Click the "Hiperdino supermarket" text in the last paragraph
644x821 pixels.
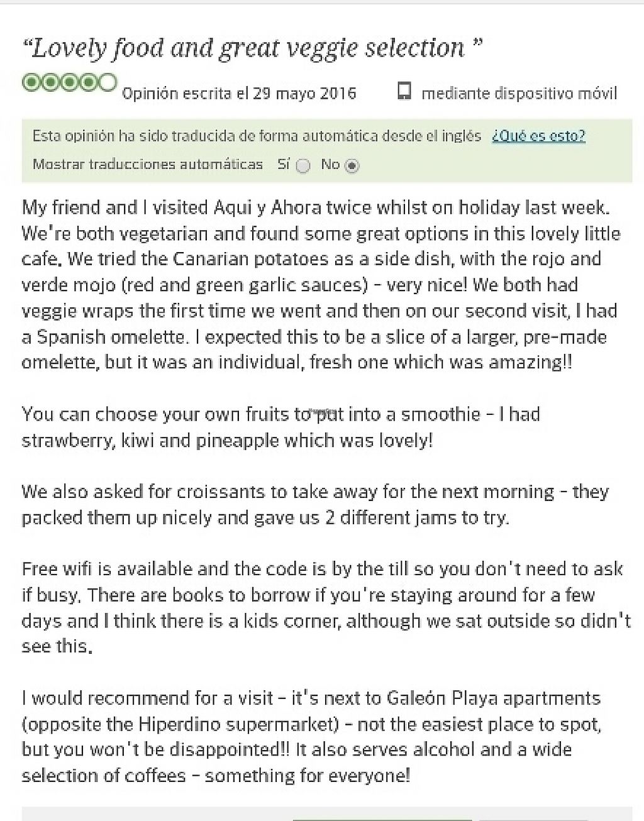[x=233, y=724]
